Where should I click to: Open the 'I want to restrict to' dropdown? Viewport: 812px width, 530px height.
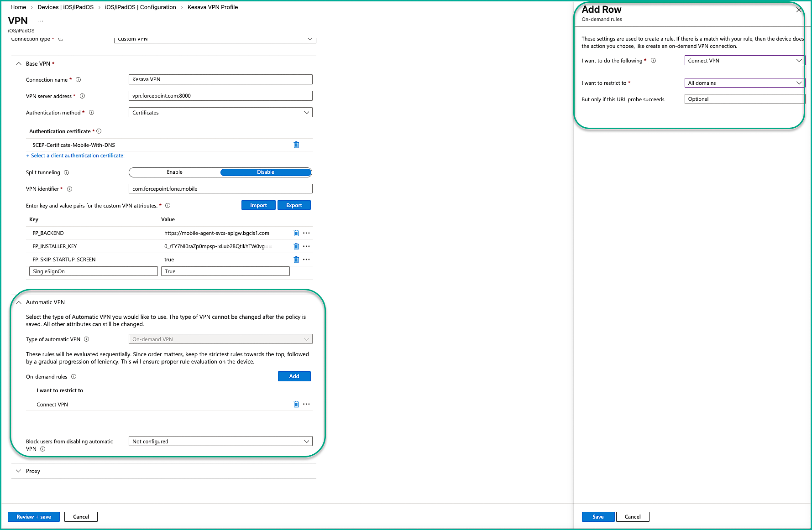(x=744, y=83)
